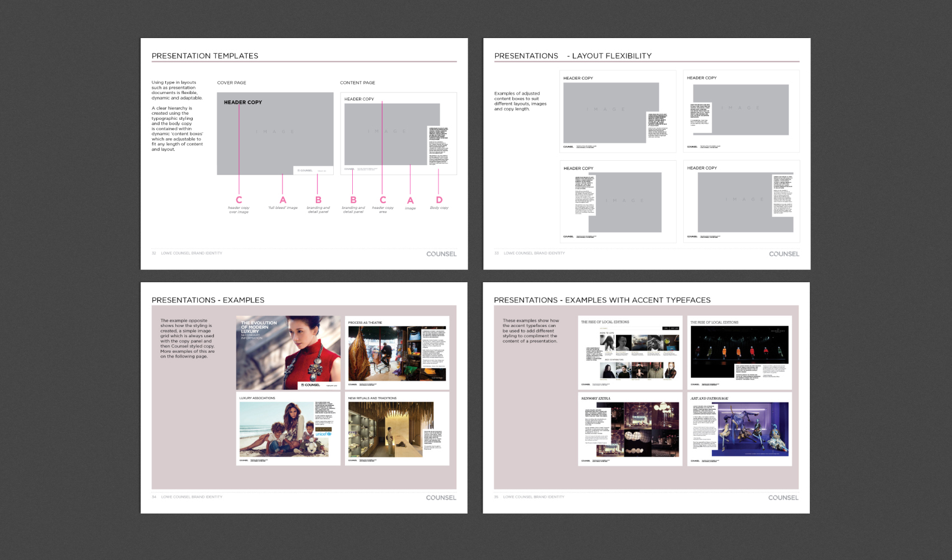Click COUNSEL logo in the page 32 footer

[441, 254]
